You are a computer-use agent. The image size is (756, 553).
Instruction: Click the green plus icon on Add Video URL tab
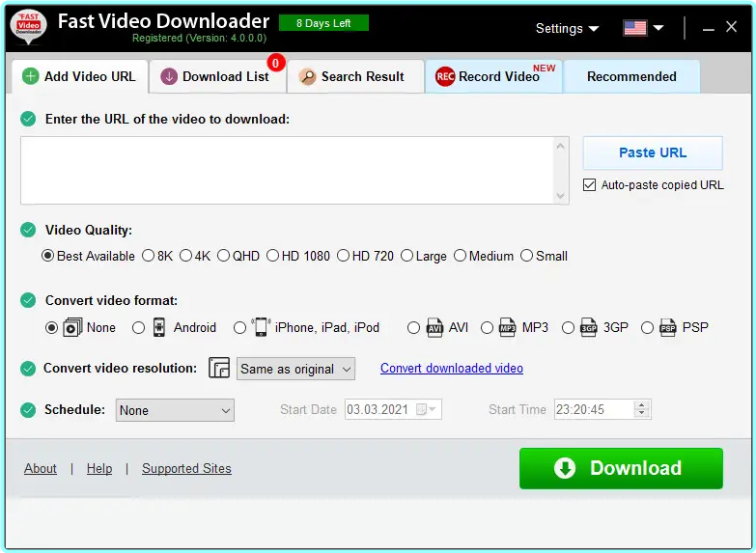click(x=30, y=76)
